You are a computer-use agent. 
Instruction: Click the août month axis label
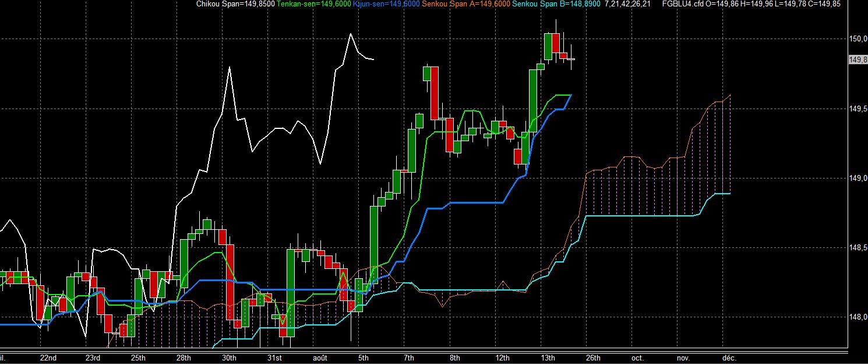320,358
